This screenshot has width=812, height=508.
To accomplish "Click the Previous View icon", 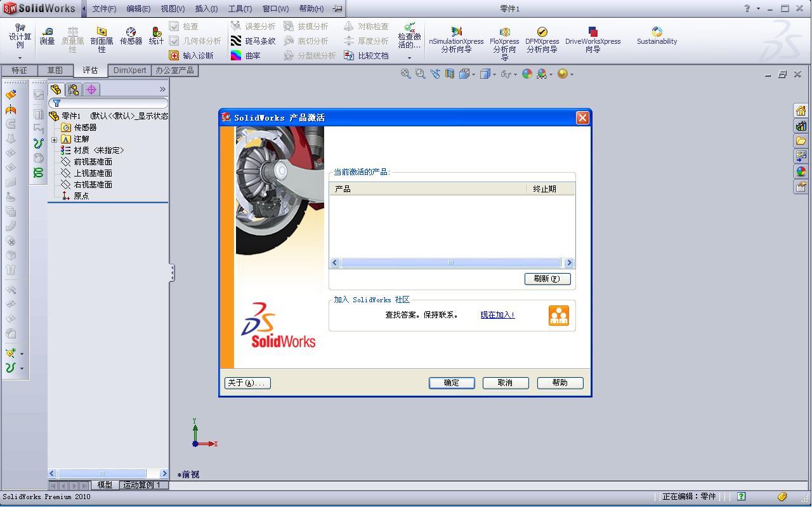I will pos(435,74).
